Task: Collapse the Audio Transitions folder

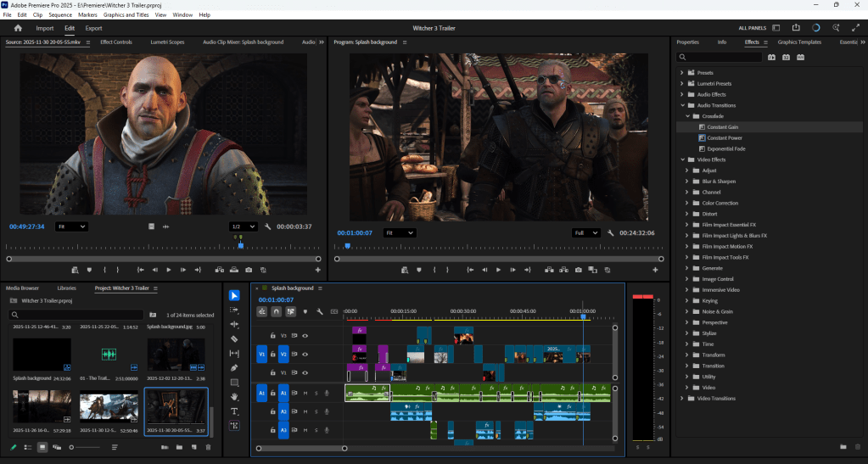Action: [x=682, y=105]
